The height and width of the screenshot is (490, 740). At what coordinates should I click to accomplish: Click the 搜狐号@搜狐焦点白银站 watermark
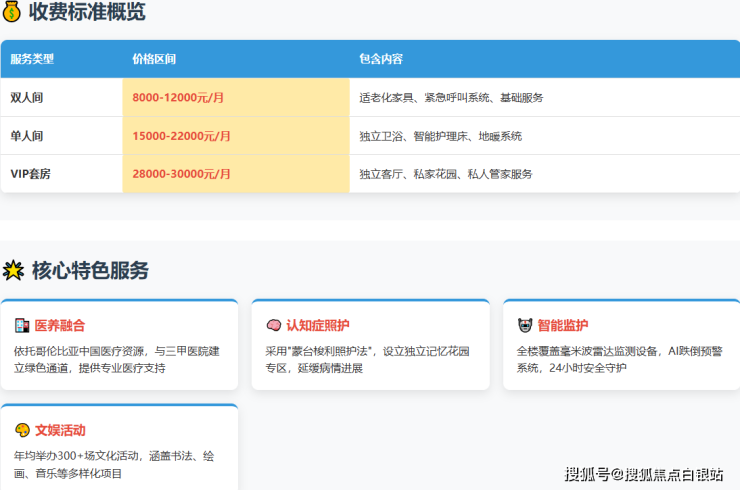pyautogui.click(x=644, y=473)
